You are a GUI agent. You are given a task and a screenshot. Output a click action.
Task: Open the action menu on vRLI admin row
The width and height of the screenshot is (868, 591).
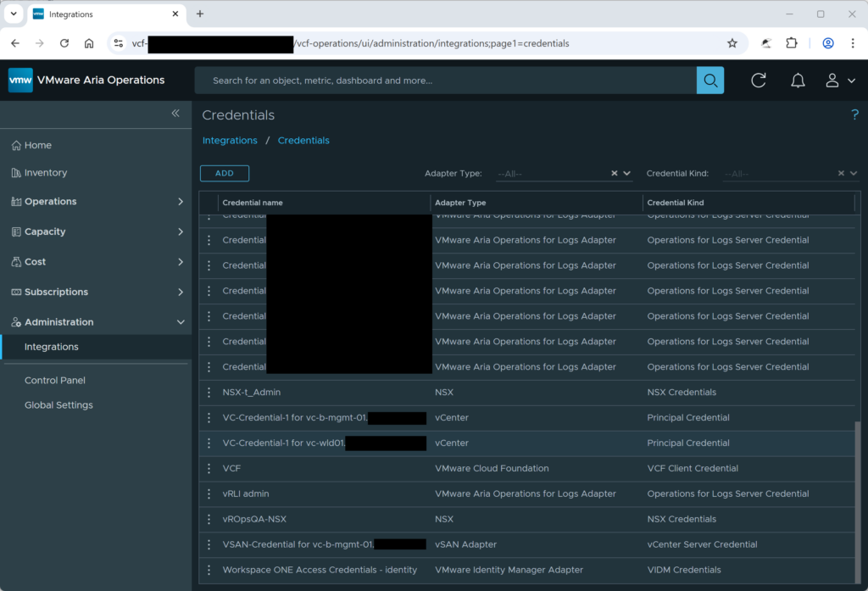[209, 493]
